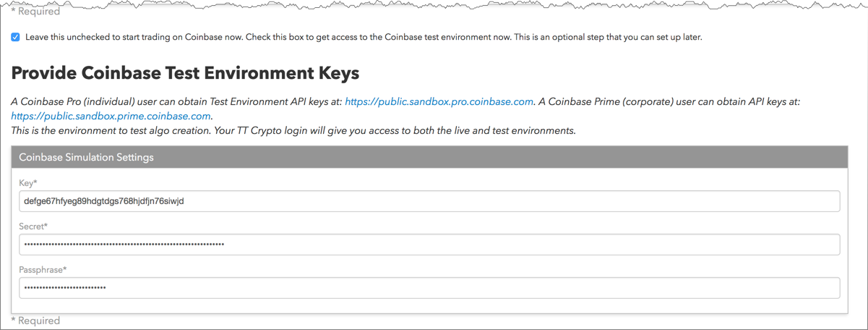Click the masked dots inside the Secret field
The height and width of the screenshot is (330, 868).
[x=124, y=245]
